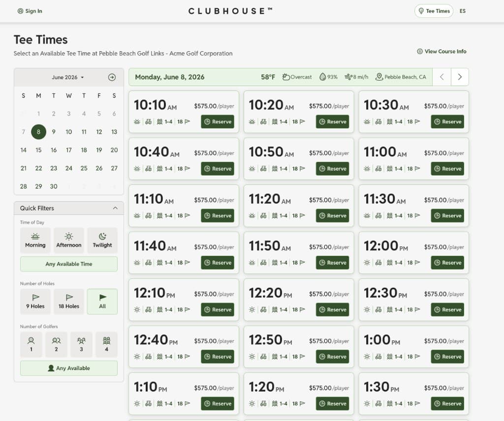Click the CLUBHOUSE logo
Image resolution: width=504 pixels, height=421 pixels.
pos(230,11)
